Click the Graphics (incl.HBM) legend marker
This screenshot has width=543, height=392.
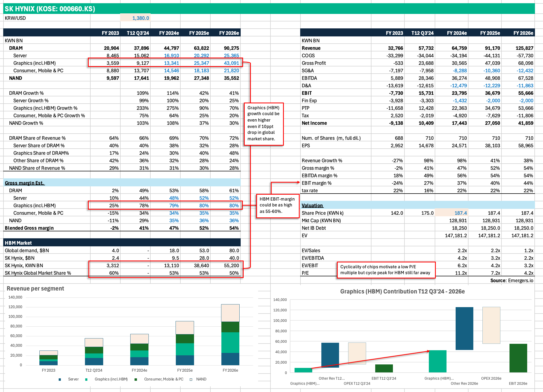pos(86,379)
